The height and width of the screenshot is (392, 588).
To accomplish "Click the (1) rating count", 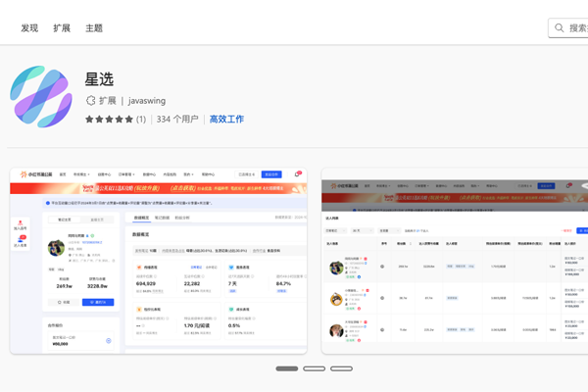I will point(141,120).
